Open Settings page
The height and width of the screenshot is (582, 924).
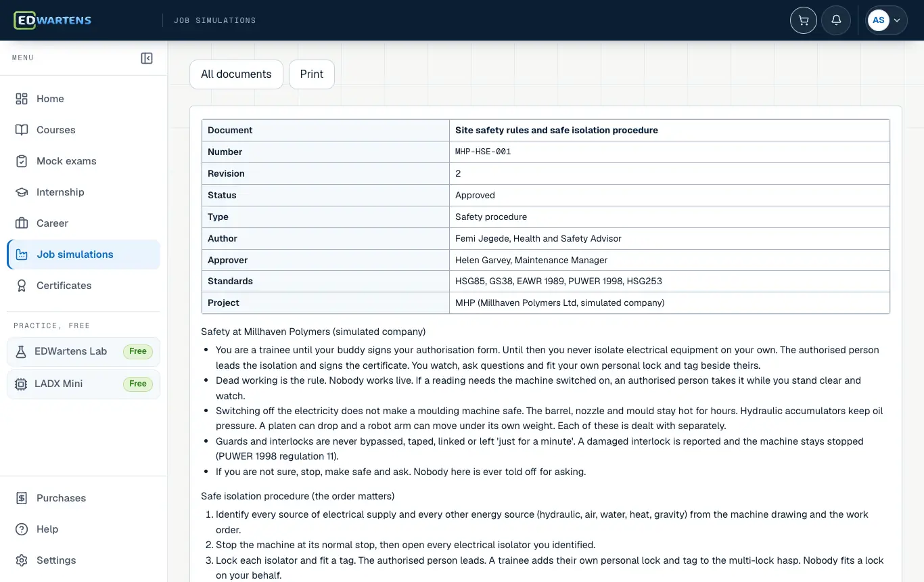83,560
